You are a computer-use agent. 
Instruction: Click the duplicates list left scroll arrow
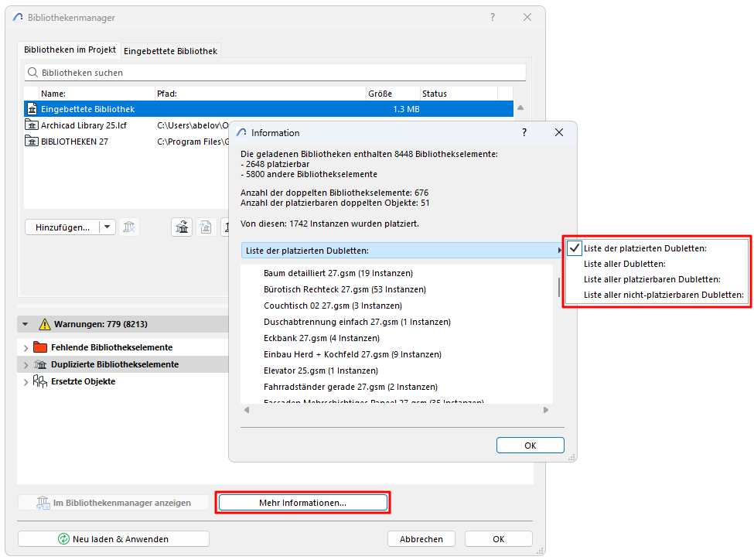pos(247,410)
